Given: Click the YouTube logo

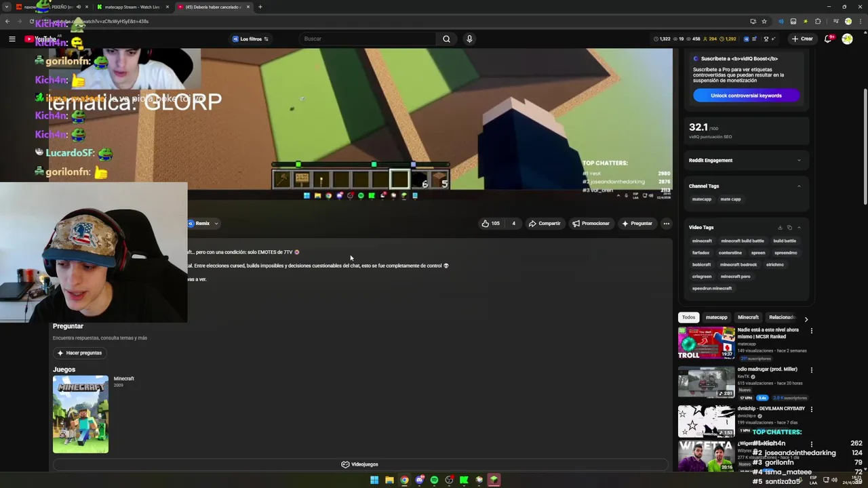Looking at the screenshot, I should click(41, 39).
